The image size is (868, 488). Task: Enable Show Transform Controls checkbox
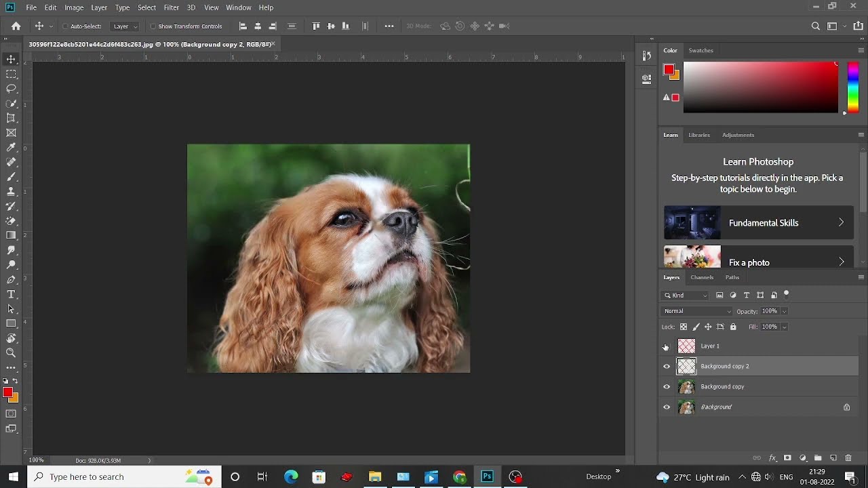click(x=153, y=26)
